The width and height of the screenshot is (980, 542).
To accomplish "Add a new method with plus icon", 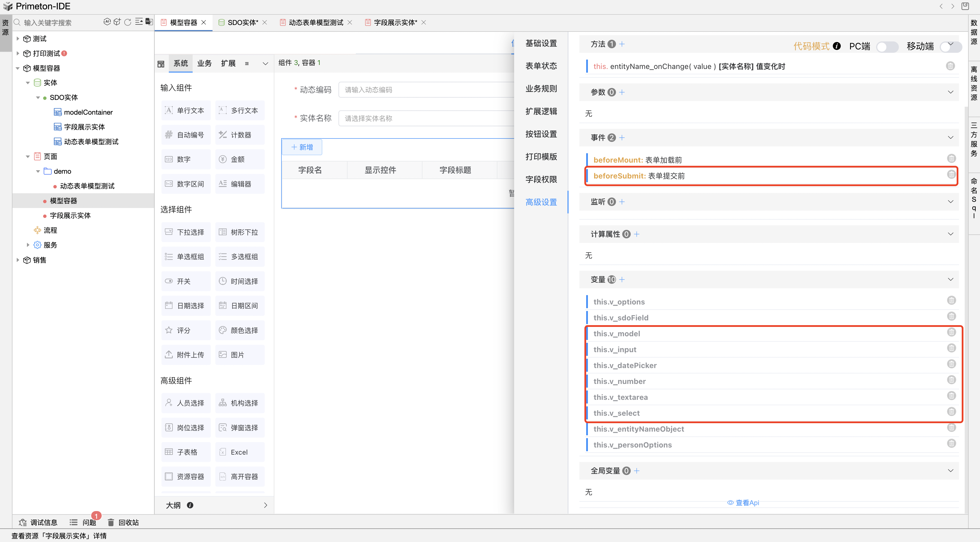I will pos(622,44).
